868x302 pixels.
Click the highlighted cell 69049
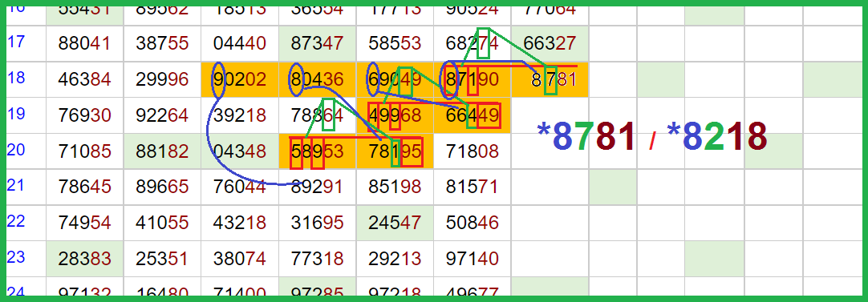click(395, 79)
